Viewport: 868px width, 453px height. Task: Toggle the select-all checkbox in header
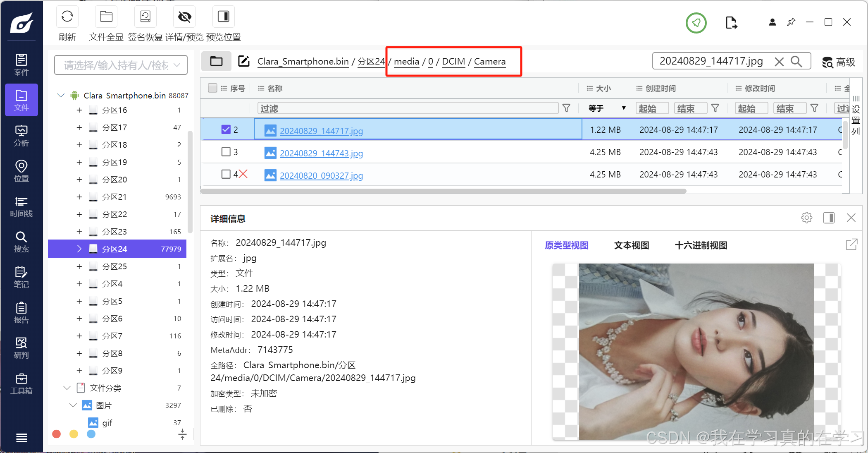pos(212,88)
